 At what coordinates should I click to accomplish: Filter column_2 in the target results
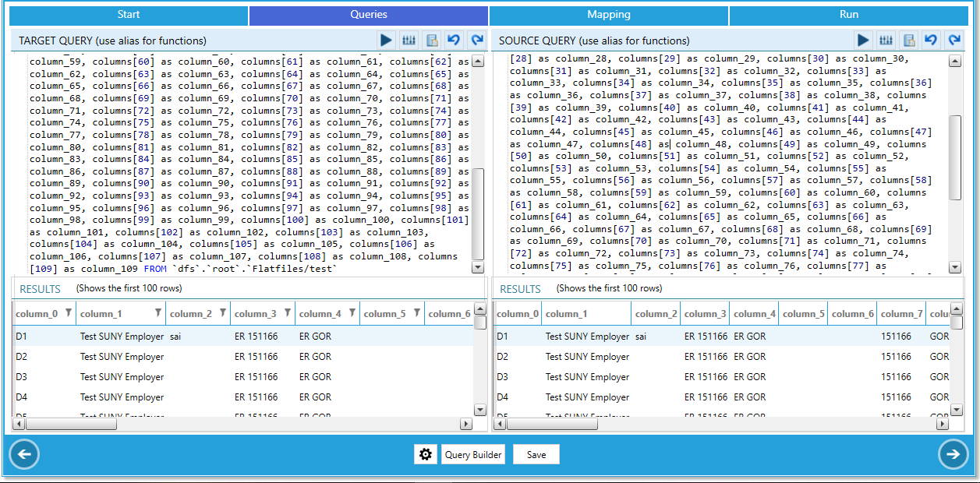pos(223,313)
